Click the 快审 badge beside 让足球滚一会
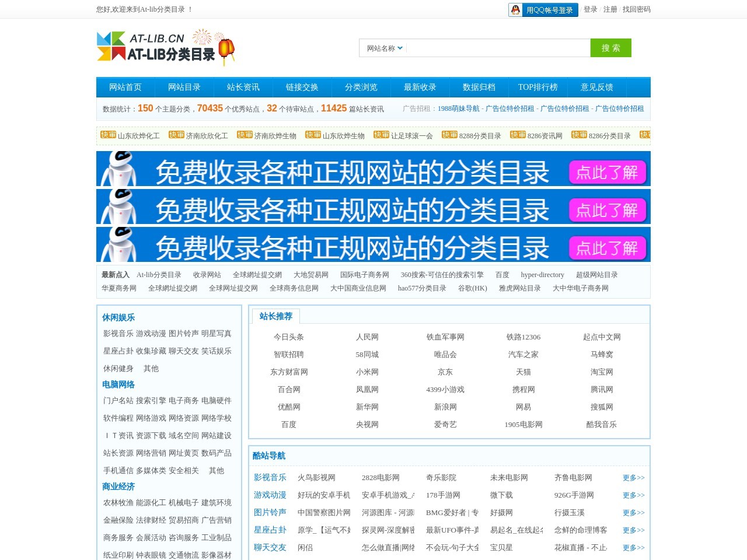747x560 pixels. coord(382,135)
